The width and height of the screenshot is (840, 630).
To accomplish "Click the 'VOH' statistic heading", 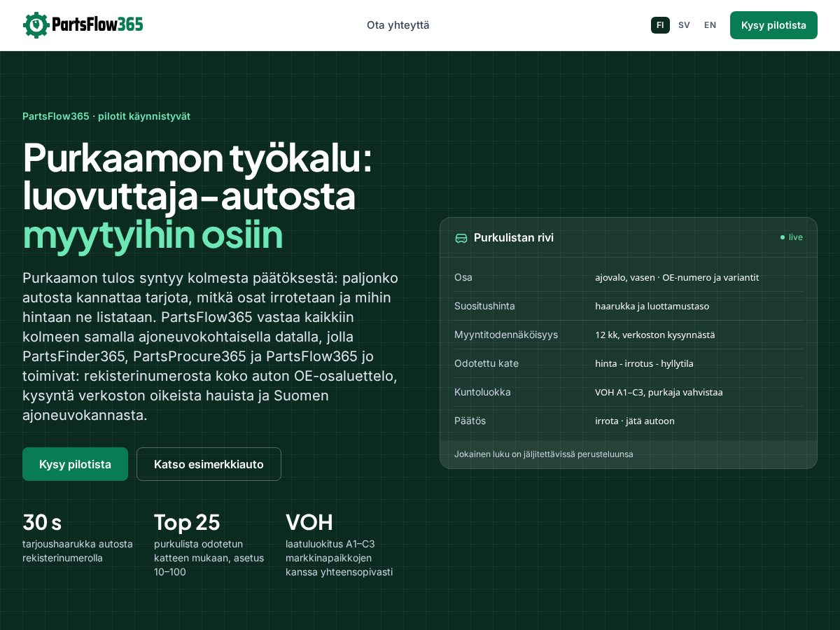I will [x=309, y=522].
